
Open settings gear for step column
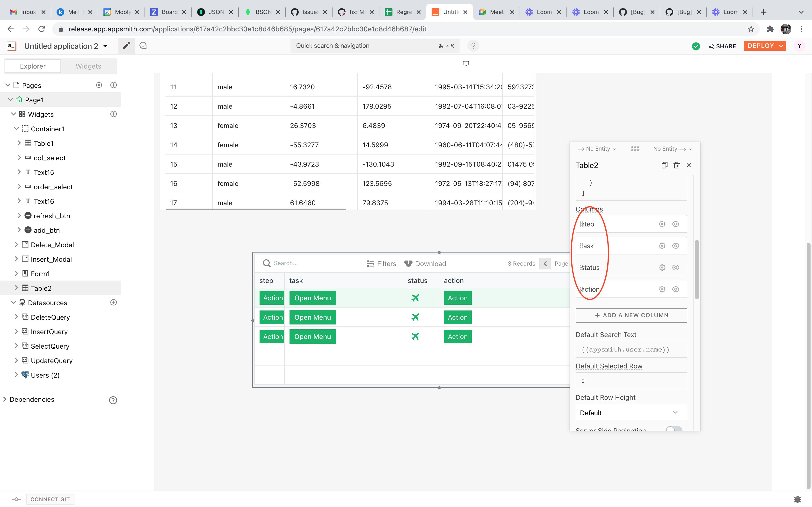coord(662,224)
